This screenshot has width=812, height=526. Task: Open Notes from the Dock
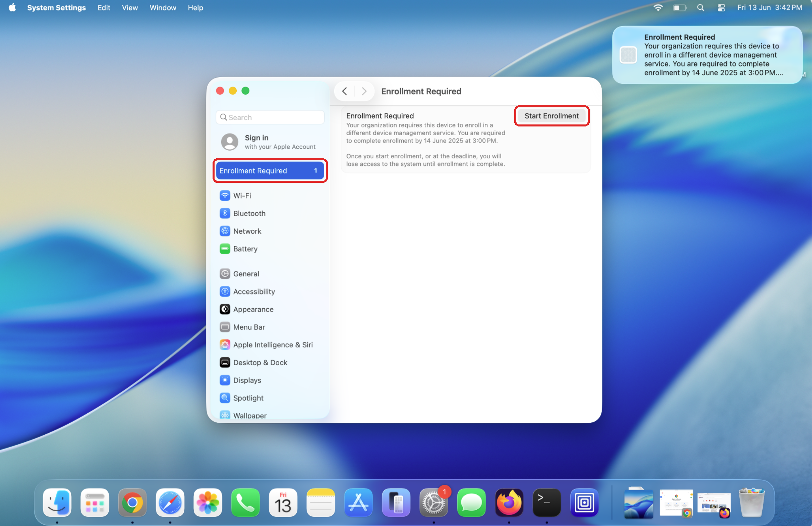click(321, 503)
